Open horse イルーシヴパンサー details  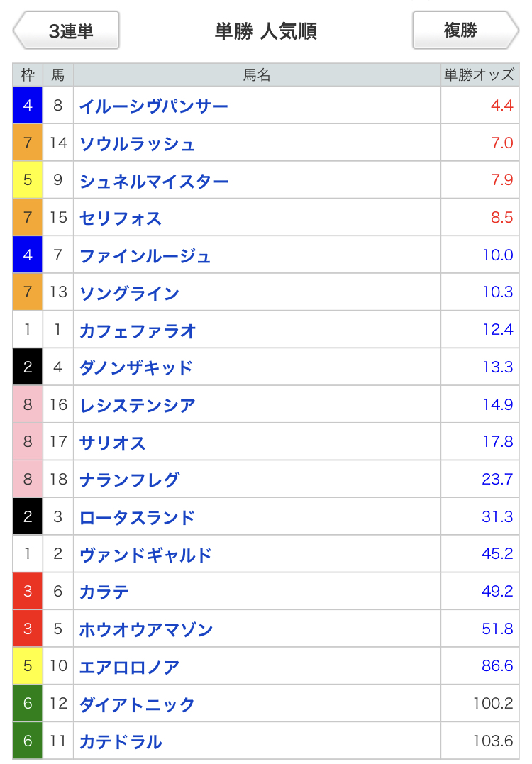pos(153,106)
